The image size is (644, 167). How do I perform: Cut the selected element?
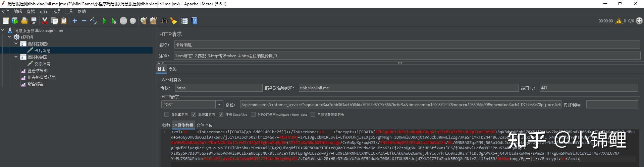(x=45, y=21)
